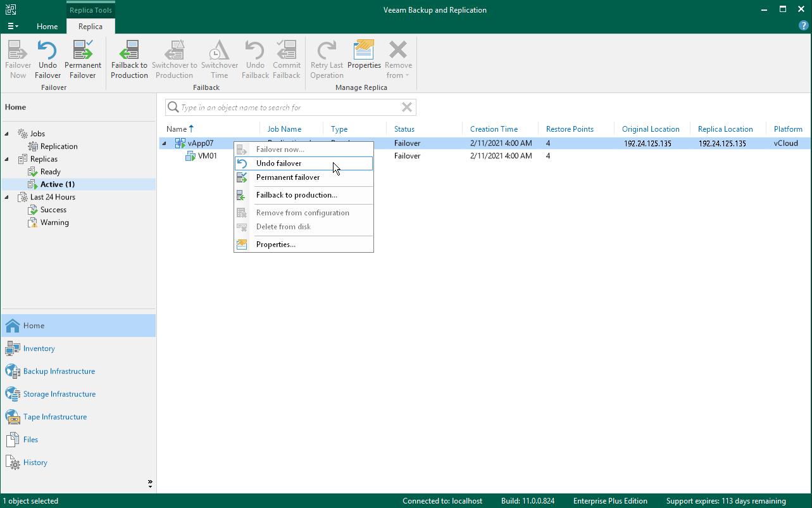Sort the list by Platform column
The height and width of the screenshot is (508, 812).
click(x=789, y=129)
